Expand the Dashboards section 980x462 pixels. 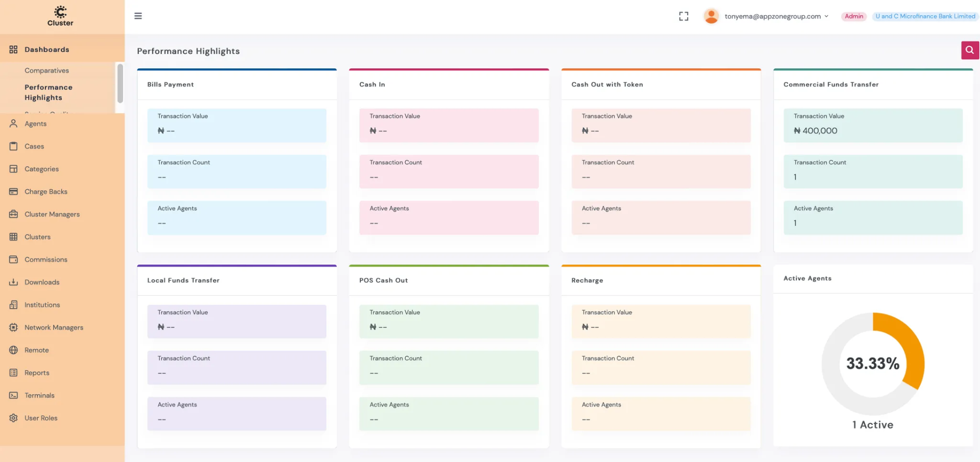click(x=46, y=49)
